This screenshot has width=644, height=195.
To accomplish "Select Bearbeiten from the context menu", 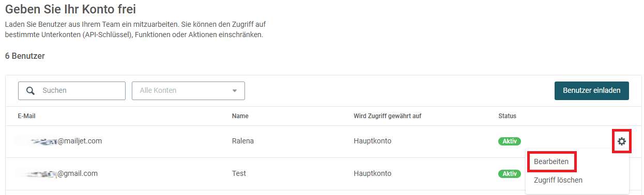I will tap(551, 161).
